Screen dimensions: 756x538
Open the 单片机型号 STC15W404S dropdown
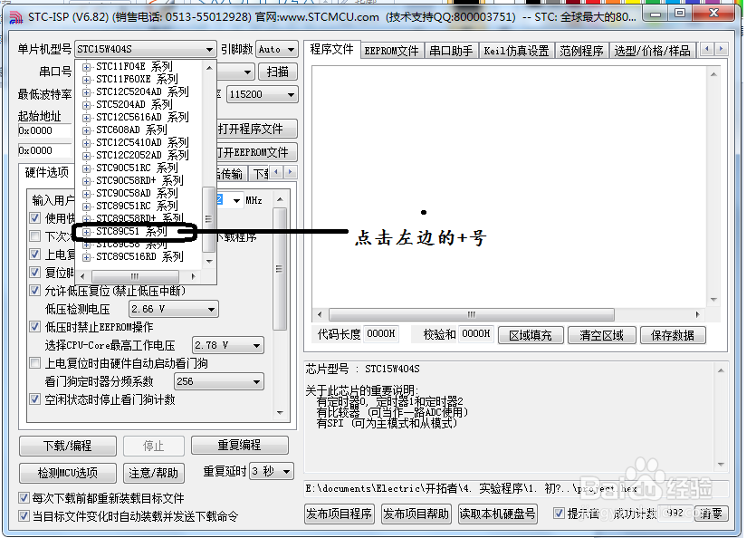coord(145,49)
